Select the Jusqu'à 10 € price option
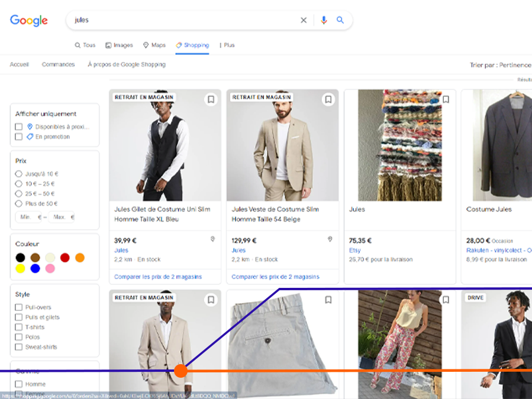The height and width of the screenshot is (399, 532). click(19, 174)
